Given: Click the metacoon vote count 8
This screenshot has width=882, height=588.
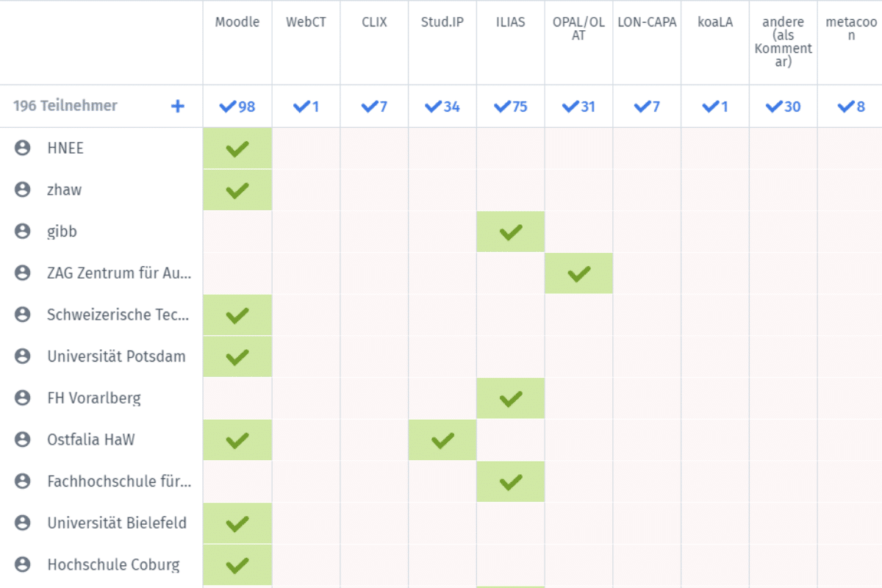Looking at the screenshot, I should (x=851, y=107).
